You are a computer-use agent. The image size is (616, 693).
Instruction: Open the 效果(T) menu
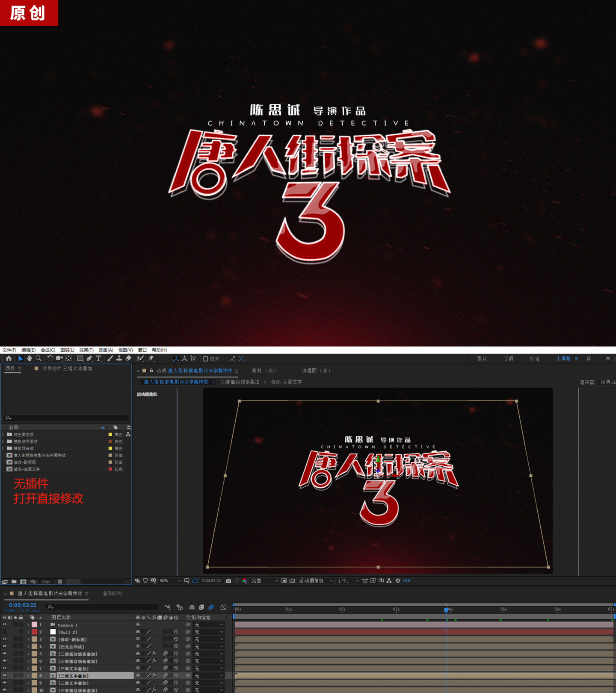point(86,350)
